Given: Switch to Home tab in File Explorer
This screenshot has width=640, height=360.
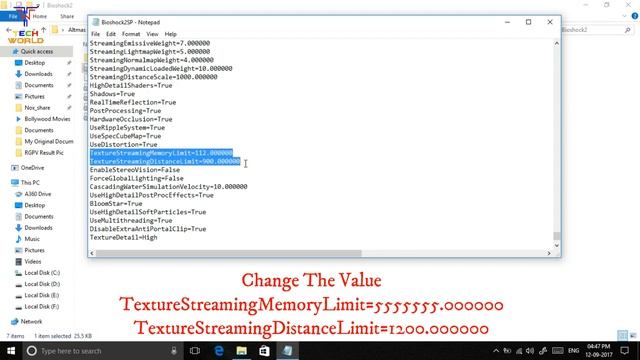Looking at the screenshot, I should (x=40, y=16).
